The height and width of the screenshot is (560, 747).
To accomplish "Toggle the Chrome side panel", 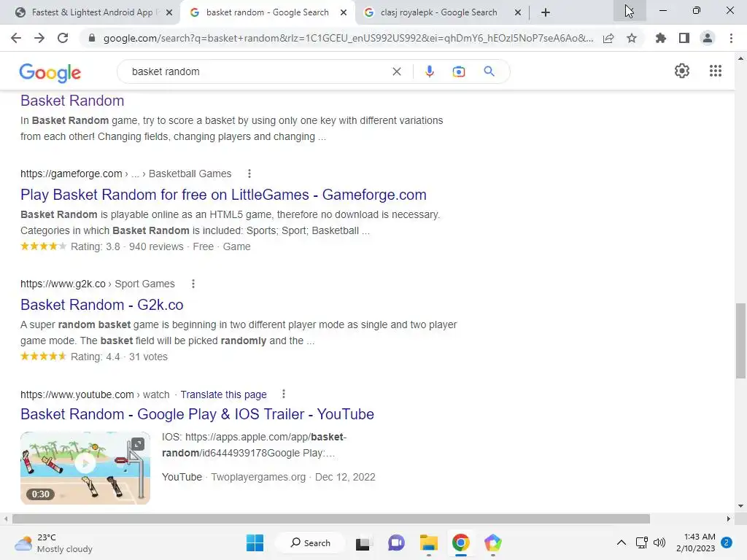I will pyautogui.click(x=684, y=38).
